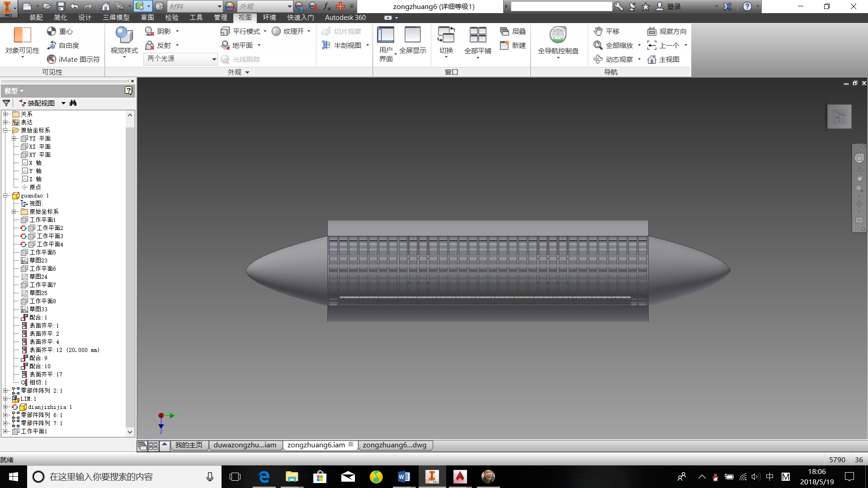The image size is (868, 488).
Task: Toggle the iMate 图示符 glyph display
Action: point(52,59)
